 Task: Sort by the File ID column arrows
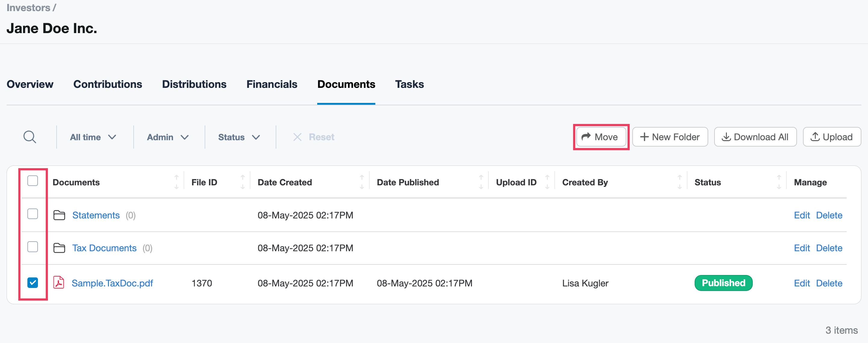coord(243,182)
